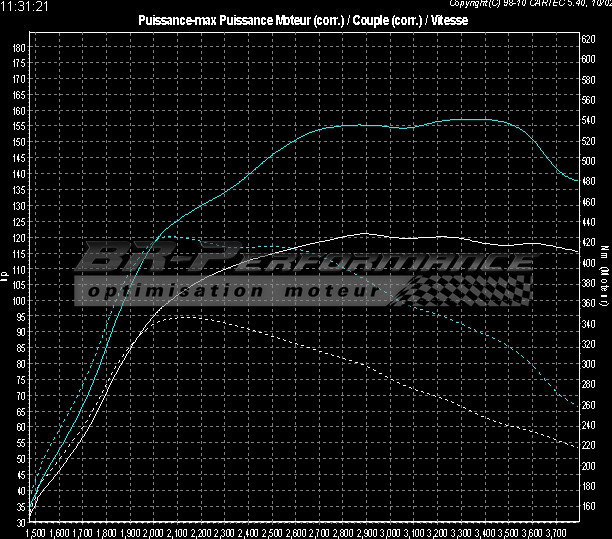The height and width of the screenshot is (539, 612).
Task: Click the BR-Performance watermark logo
Action: pos(300,262)
